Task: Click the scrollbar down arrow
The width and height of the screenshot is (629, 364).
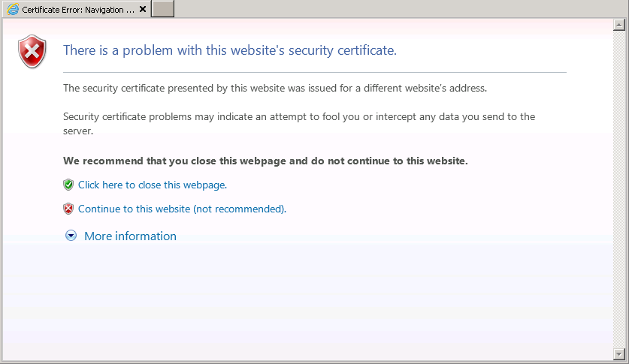Action: click(619, 354)
